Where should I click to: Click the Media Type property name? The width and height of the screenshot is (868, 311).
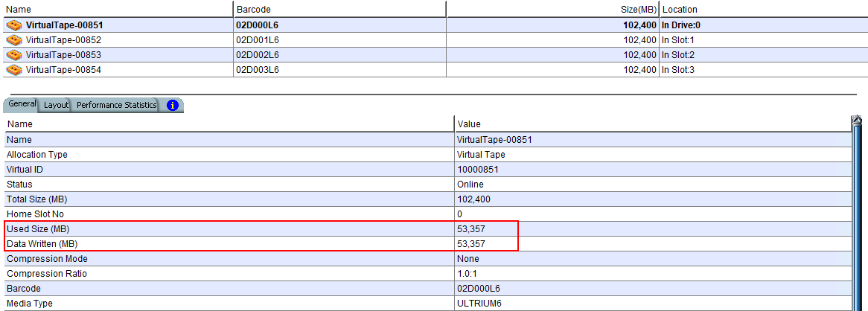coord(29,304)
